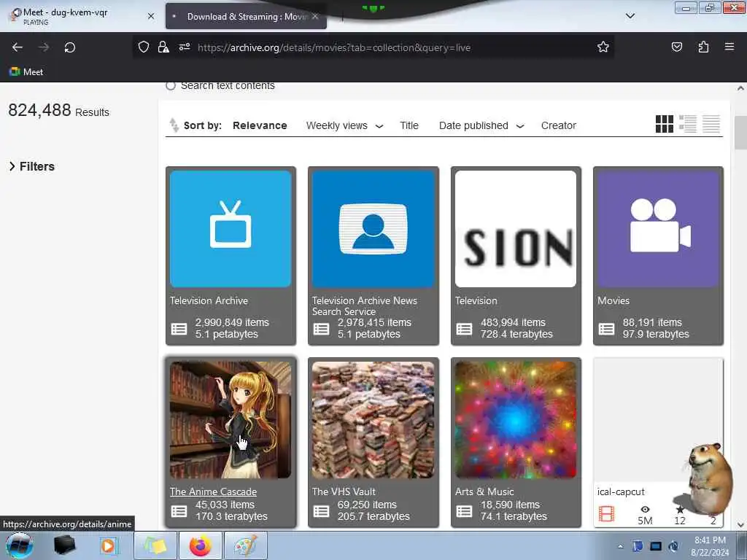Open the SION Television collection thumbnail
The width and height of the screenshot is (747, 560).
(516, 228)
